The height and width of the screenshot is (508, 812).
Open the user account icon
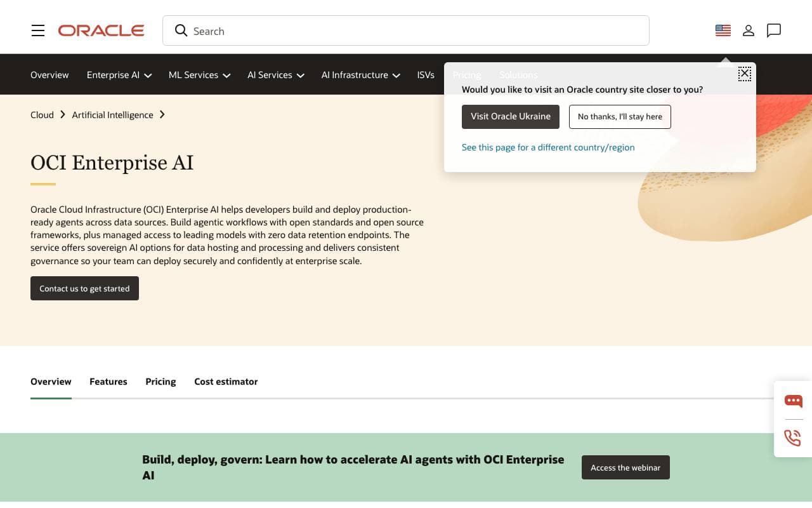(749, 30)
